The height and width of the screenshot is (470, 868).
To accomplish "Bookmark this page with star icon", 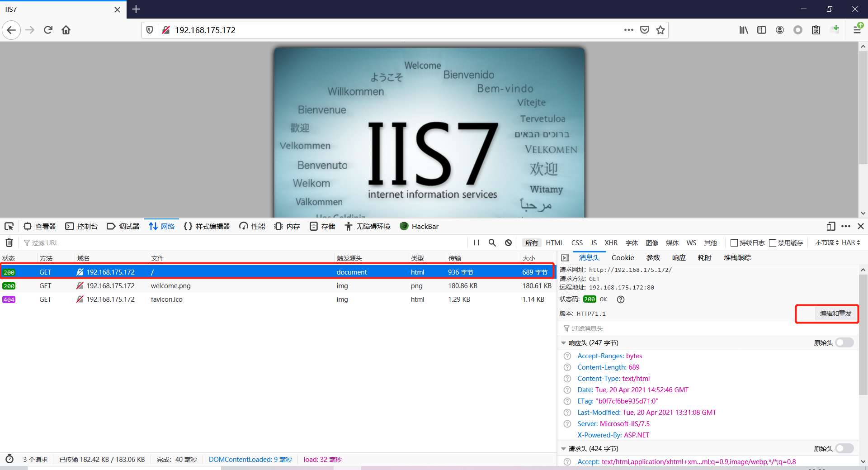I will coord(660,30).
